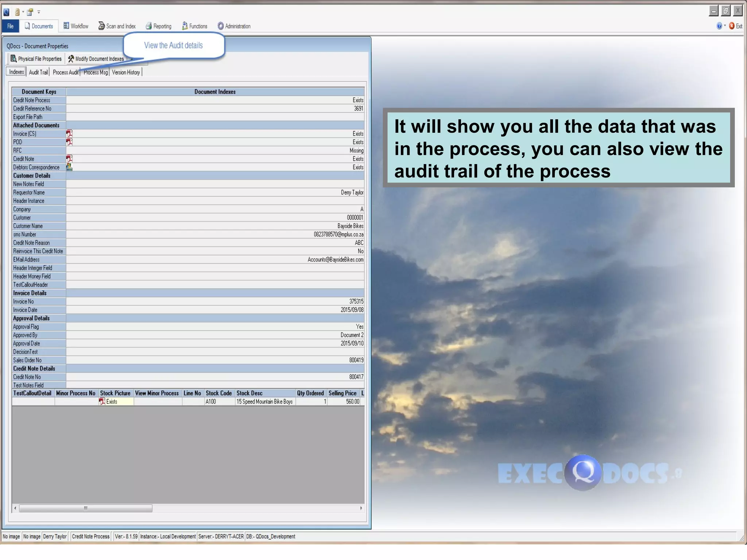Viewport: 747px width, 560px height.
Task: Select the Indexes tab
Action: [x=16, y=72]
